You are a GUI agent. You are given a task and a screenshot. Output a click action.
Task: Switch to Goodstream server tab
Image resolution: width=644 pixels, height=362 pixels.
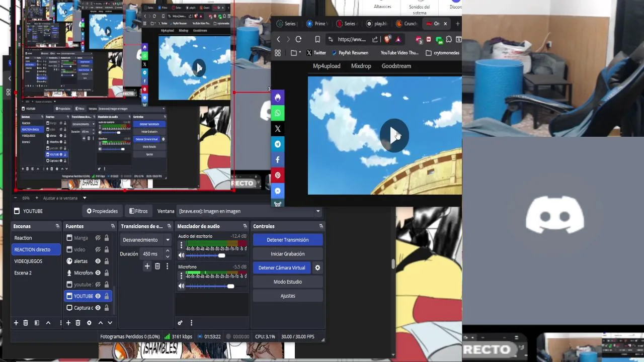pyautogui.click(x=396, y=66)
